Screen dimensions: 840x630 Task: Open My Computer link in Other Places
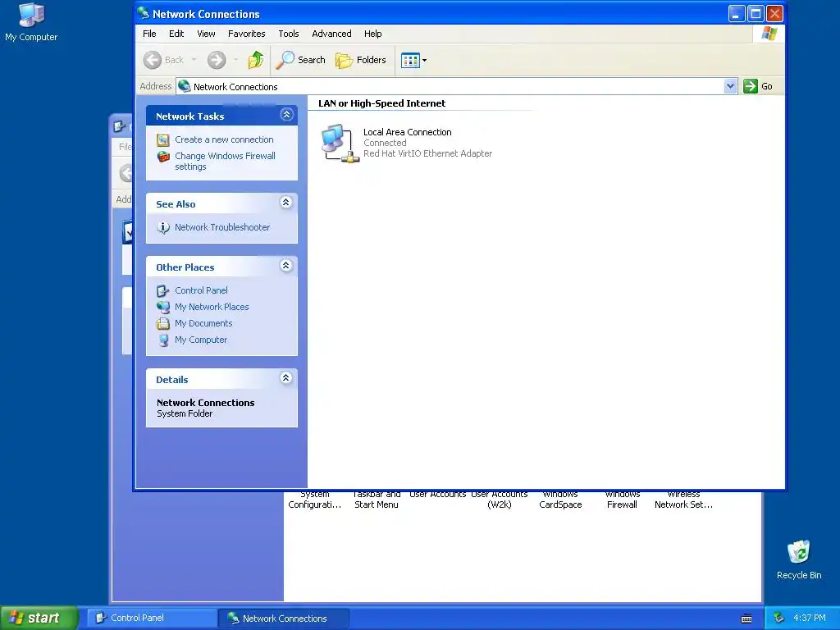201,340
